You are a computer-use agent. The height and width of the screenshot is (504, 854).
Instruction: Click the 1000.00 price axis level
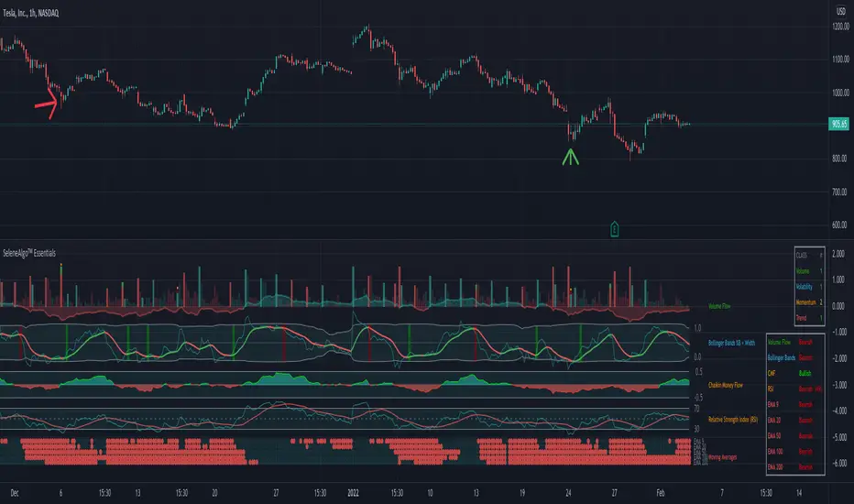pyautogui.click(x=840, y=93)
